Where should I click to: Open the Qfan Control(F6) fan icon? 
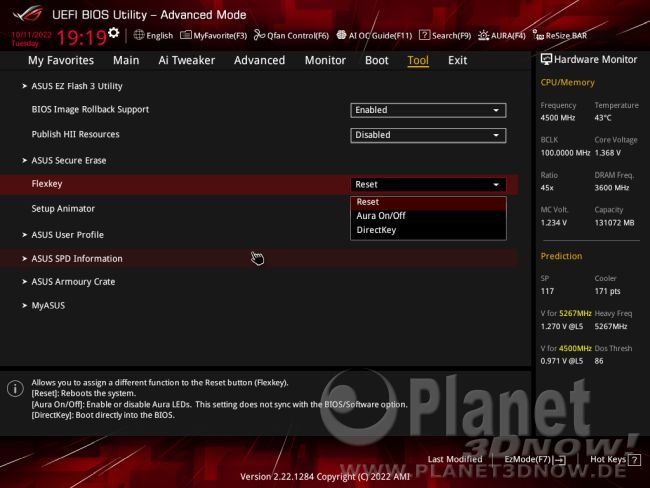click(x=260, y=35)
